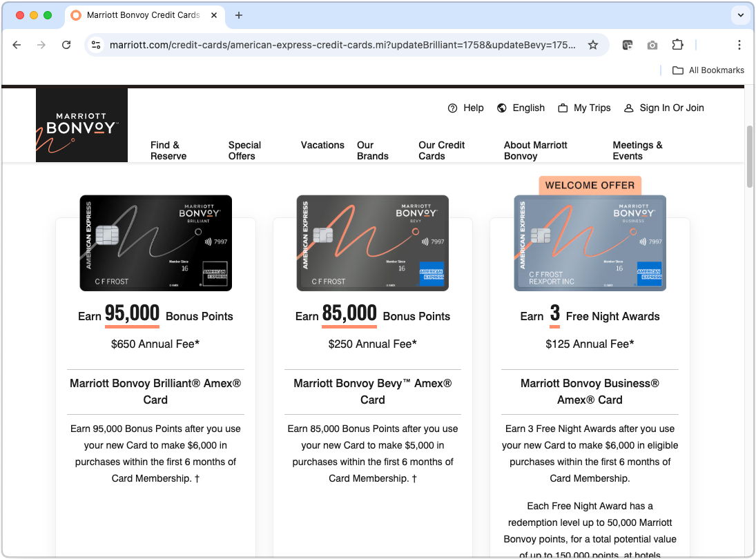Click the Marriott Bonvoy Brilliant Amex Card title
The width and height of the screenshot is (756, 559).
[x=155, y=391]
